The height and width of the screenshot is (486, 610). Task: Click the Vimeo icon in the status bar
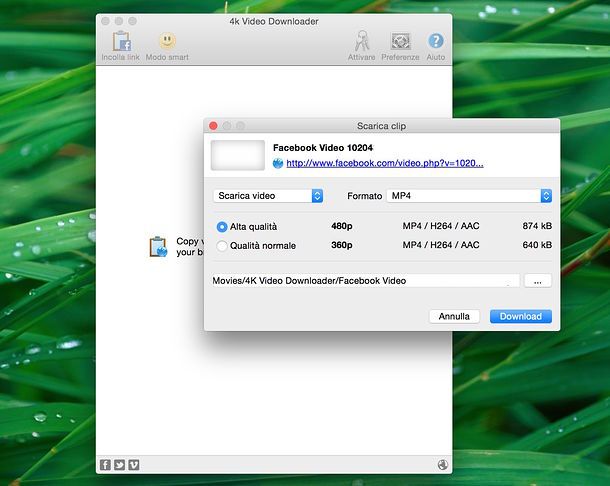tap(133, 464)
